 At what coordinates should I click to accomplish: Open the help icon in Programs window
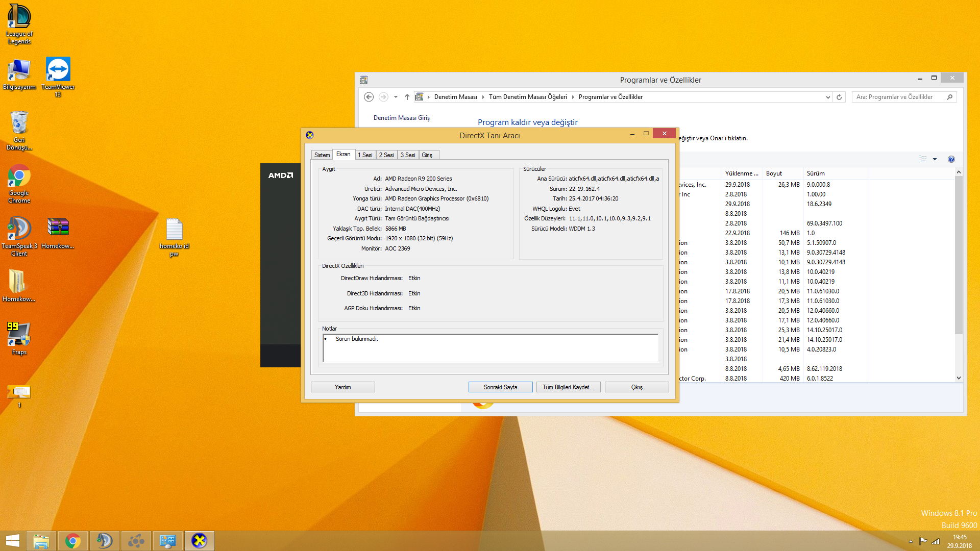coord(951,159)
